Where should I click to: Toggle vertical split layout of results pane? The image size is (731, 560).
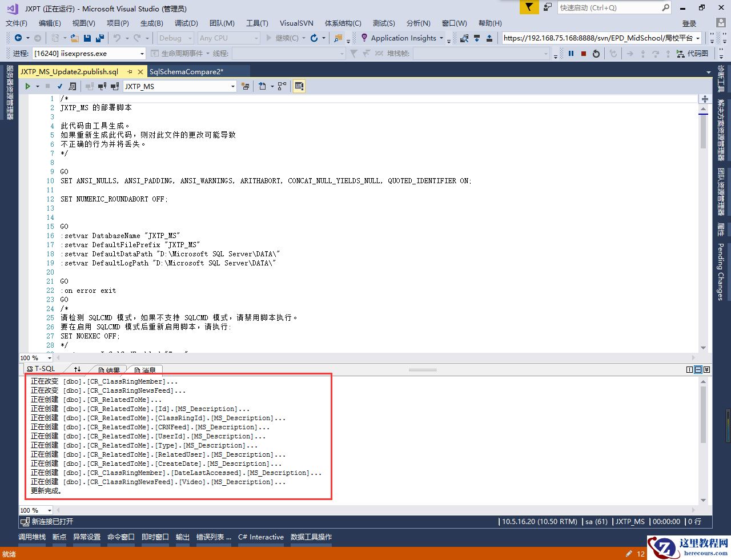point(689,369)
